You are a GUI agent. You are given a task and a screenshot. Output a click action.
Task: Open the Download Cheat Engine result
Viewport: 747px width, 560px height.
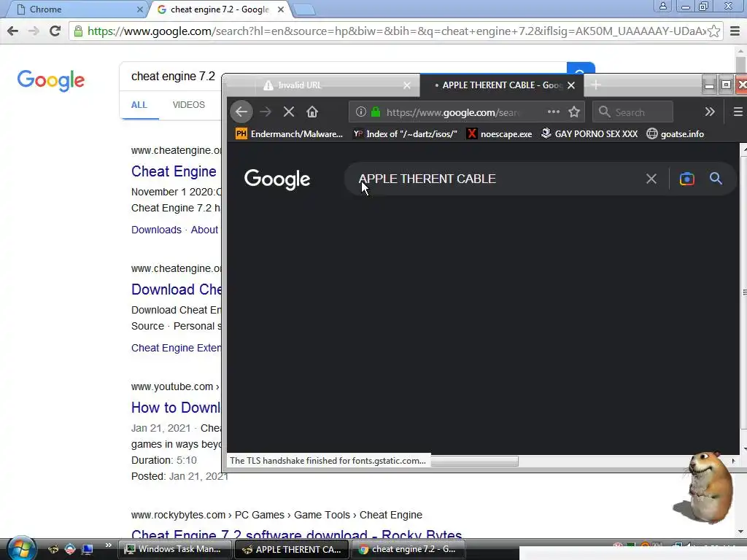click(x=177, y=289)
